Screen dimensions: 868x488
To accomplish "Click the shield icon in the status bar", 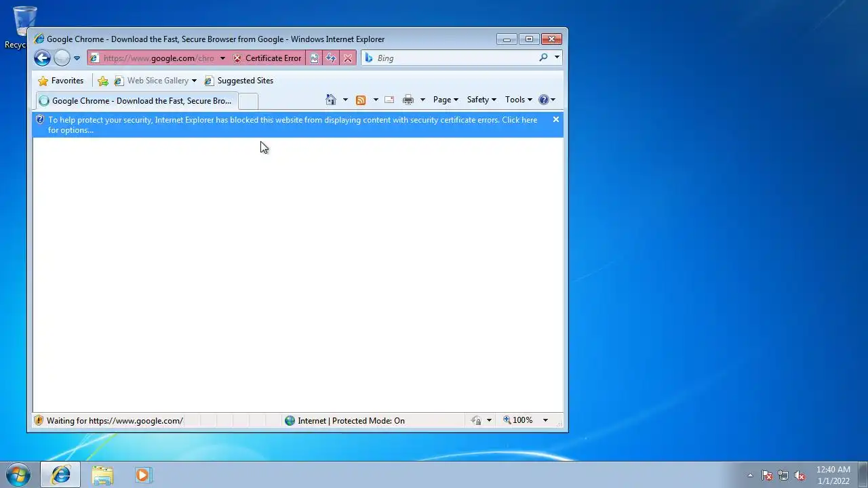I will tap(39, 420).
